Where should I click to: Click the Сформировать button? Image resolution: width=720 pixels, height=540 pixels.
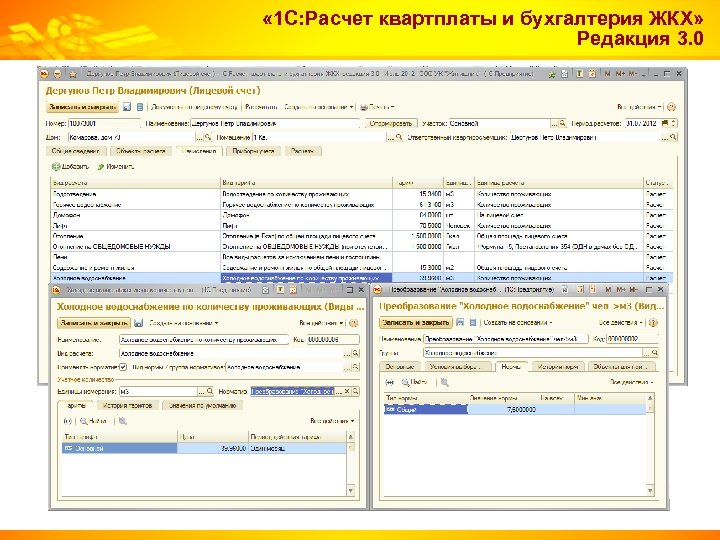coord(391,124)
